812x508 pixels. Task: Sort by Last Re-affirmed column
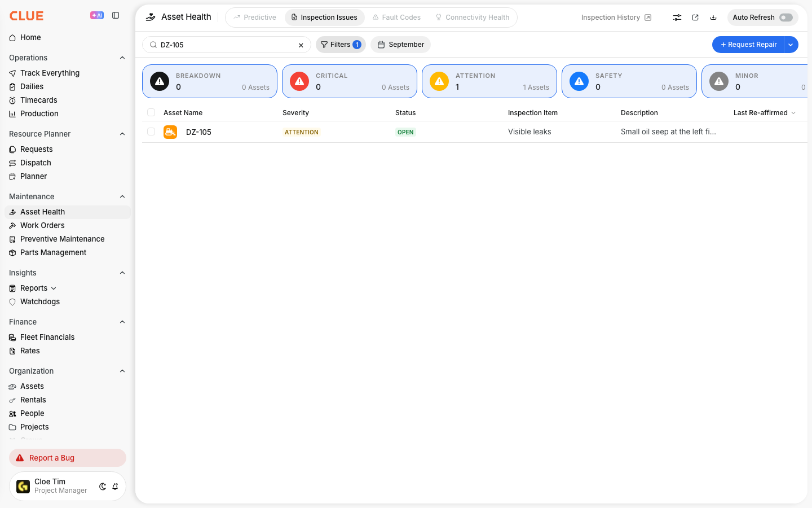pyautogui.click(x=764, y=113)
